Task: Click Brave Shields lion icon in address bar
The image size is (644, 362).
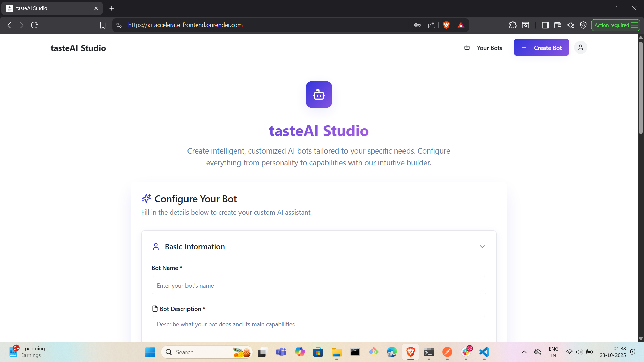Action: (446, 25)
